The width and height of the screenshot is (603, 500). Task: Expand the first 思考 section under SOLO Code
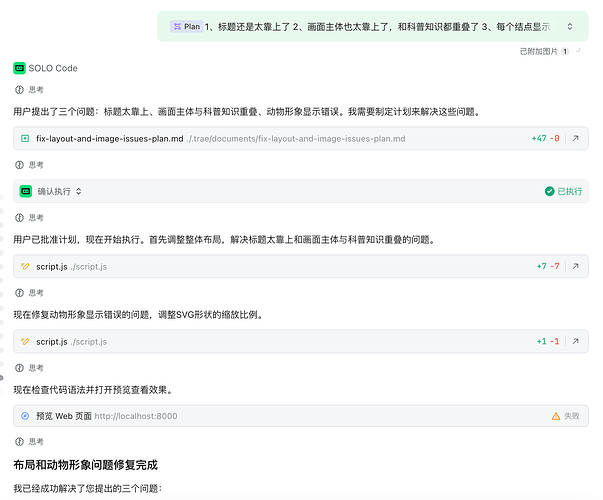point(30,89)
